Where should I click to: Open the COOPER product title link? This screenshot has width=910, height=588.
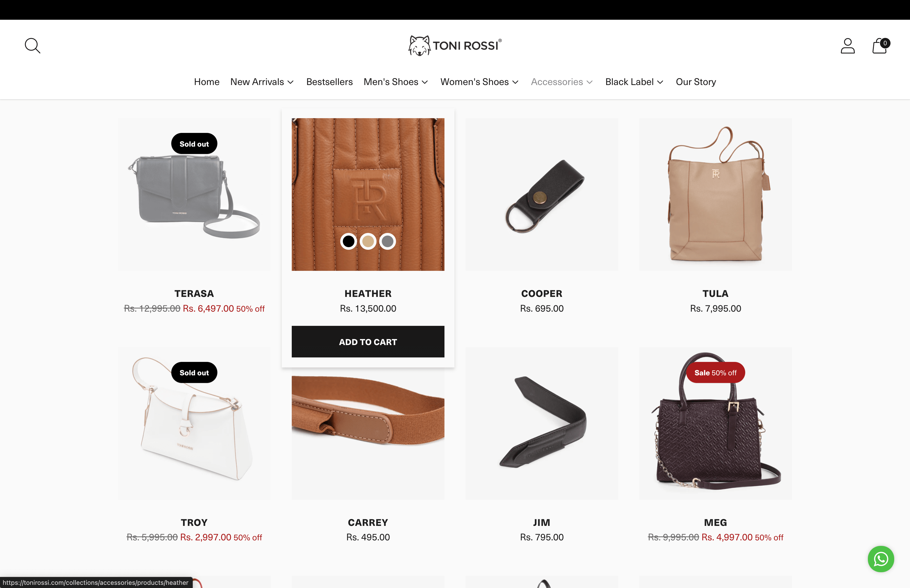coord(541,294)
